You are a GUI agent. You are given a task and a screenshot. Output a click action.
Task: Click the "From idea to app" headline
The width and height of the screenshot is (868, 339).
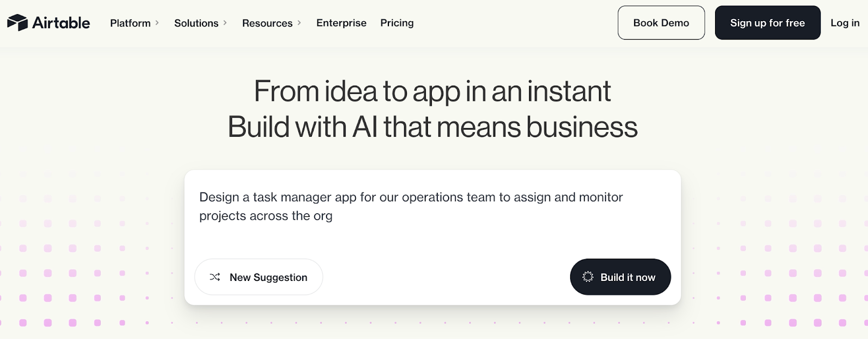pyautogui.click(x=432, y=91)
